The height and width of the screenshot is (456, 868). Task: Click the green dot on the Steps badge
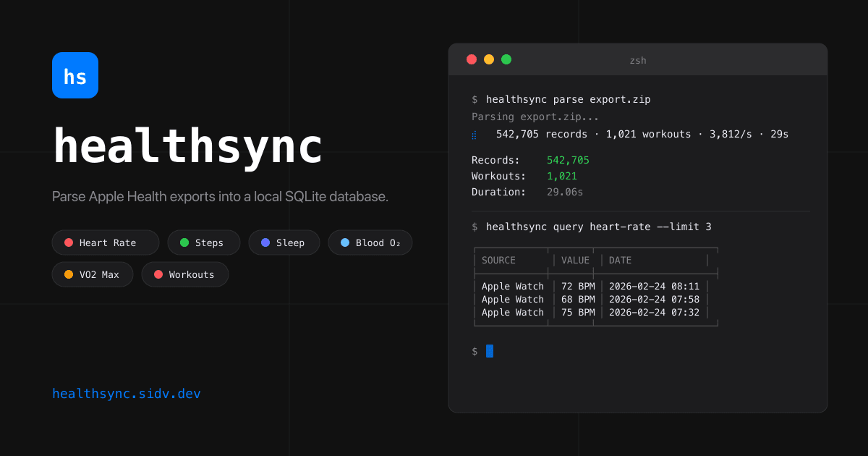pos(185,242)
